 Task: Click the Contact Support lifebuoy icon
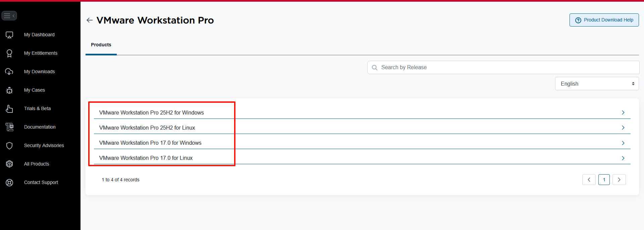[9, 182]
